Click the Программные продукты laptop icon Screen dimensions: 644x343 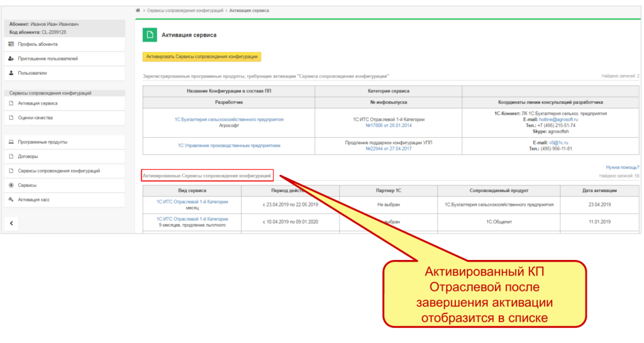(x=11, y=142)
